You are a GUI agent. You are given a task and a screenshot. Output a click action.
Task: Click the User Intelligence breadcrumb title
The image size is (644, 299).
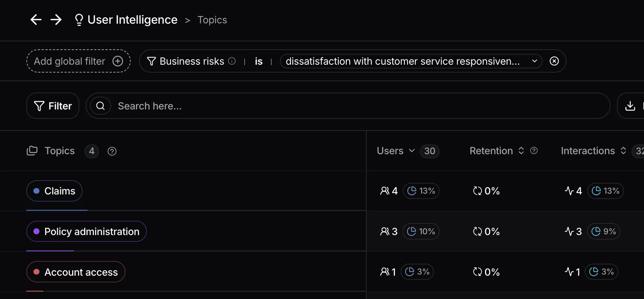(132, 20)
